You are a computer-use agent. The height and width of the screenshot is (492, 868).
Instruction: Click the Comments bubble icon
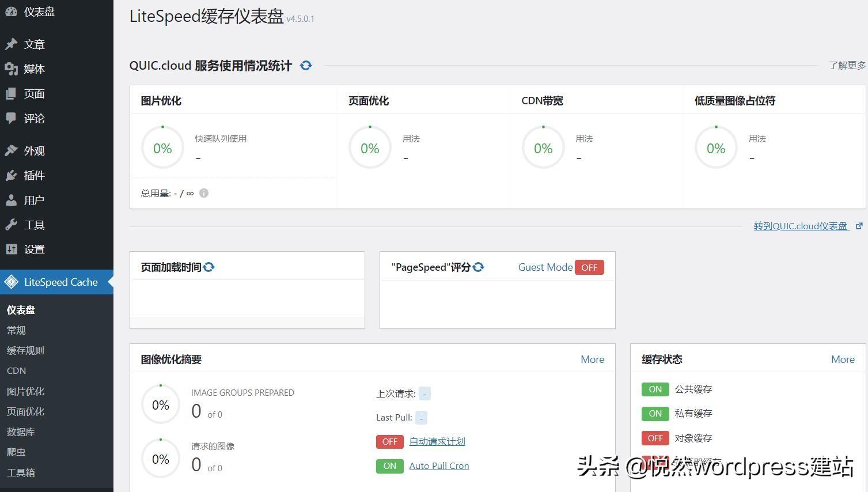pyautogui.click(x=11, y=118)
